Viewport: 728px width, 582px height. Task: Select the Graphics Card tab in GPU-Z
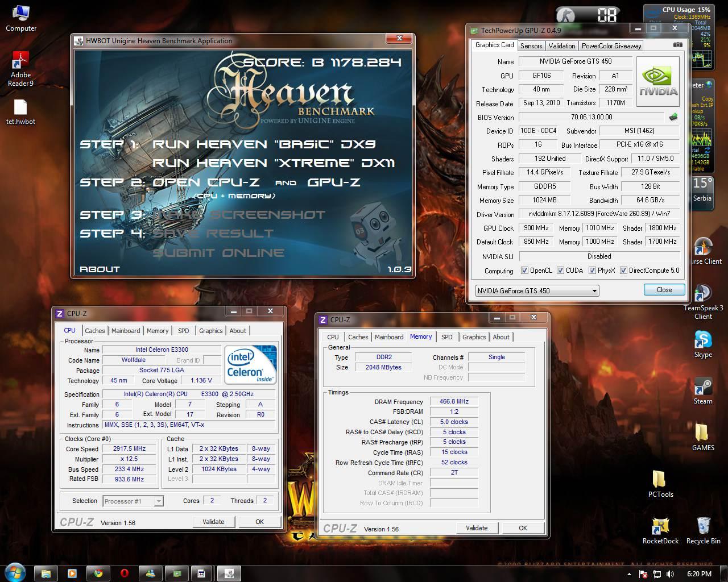(x=494, y=45)
